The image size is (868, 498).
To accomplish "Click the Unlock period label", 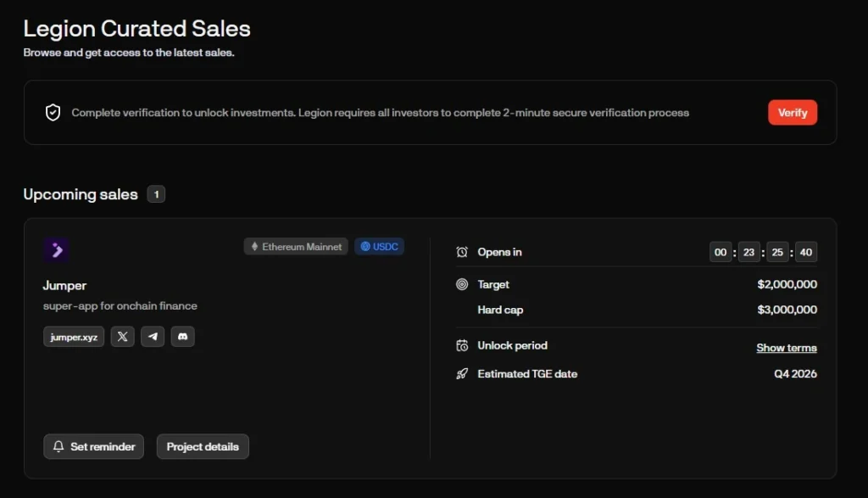I will point(513,345).
